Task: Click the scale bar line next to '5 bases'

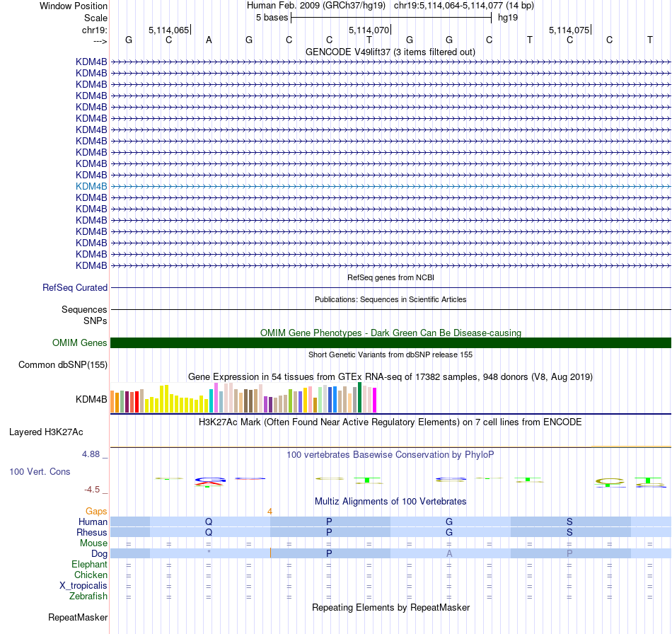Action: pyautogui.click(x=391, y=18)
